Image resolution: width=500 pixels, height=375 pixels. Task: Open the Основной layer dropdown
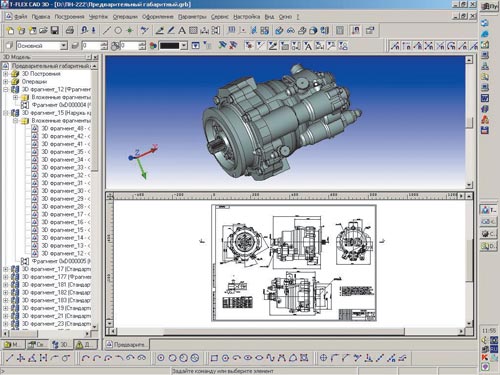[64, 46]
